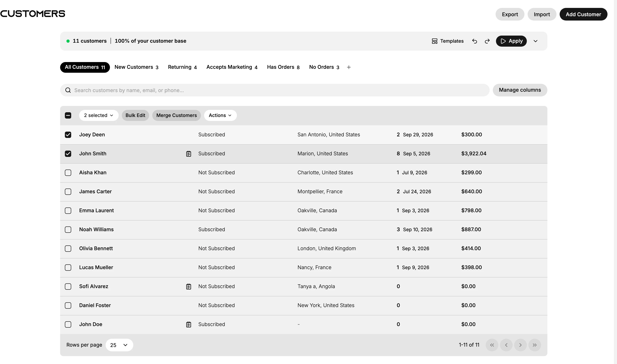Open the Olivia Bennett customer name
The image size is (617, 364).
[x=96, y=248]
